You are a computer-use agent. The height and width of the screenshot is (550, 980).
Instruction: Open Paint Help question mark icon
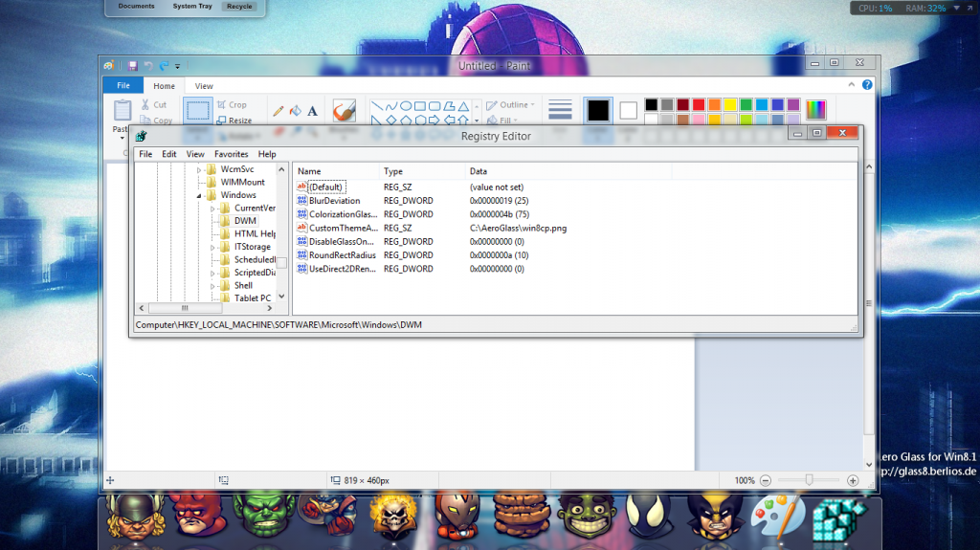coord(867,85)
